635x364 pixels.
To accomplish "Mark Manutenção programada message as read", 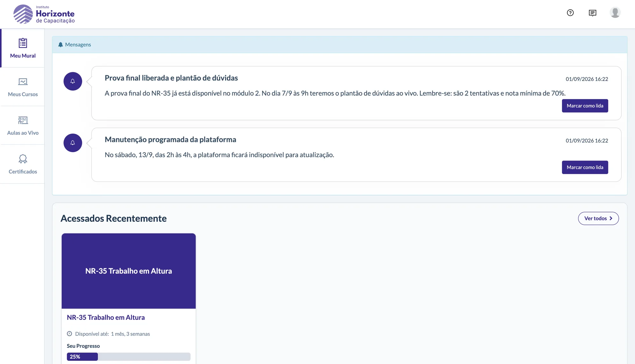I will pos(585,167).
